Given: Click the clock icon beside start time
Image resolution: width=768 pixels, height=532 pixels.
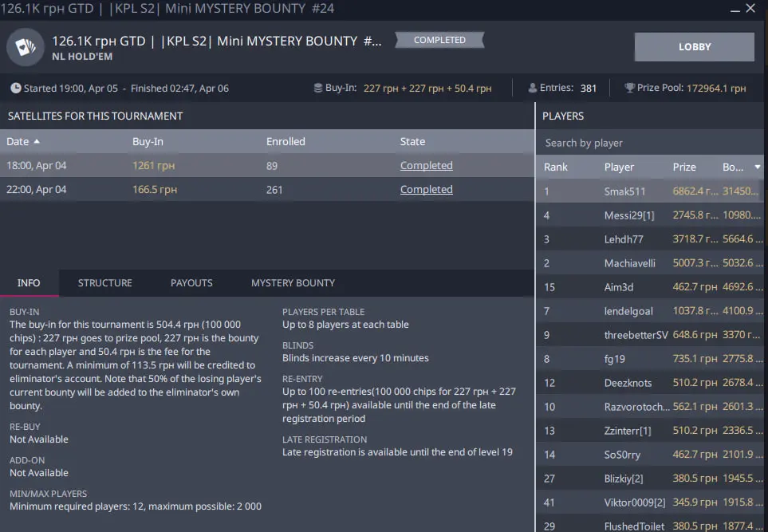Looking at the screenshot, I should coord(16,89).
